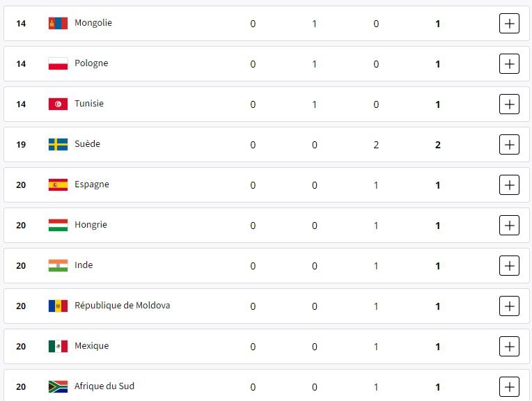Click the South Africa flag icon

(x=58, y=387)
